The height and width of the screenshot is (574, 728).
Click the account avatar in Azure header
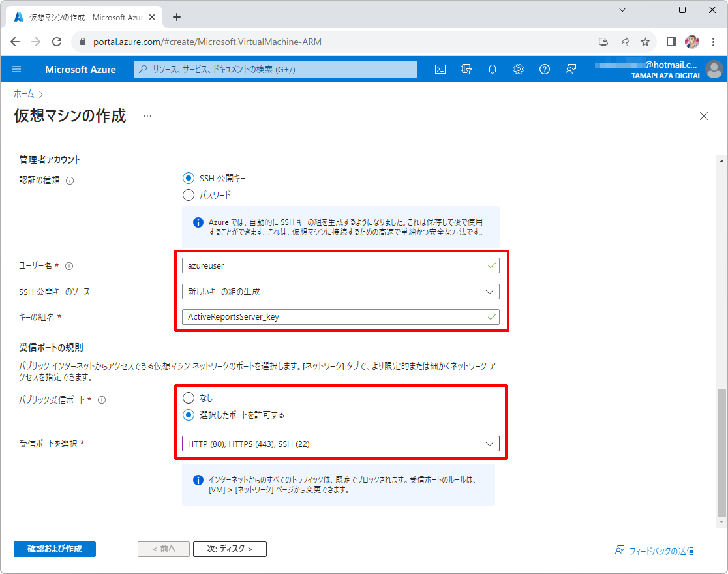click(x=714, y=69)
